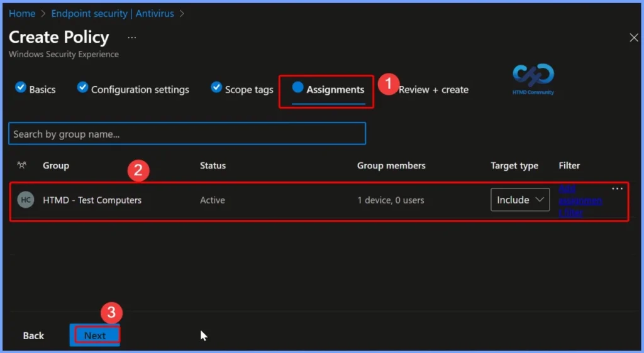This screenshot has height=353, width=644.
Task: Select the Assignments tab
Action: [x=328, y=89]
